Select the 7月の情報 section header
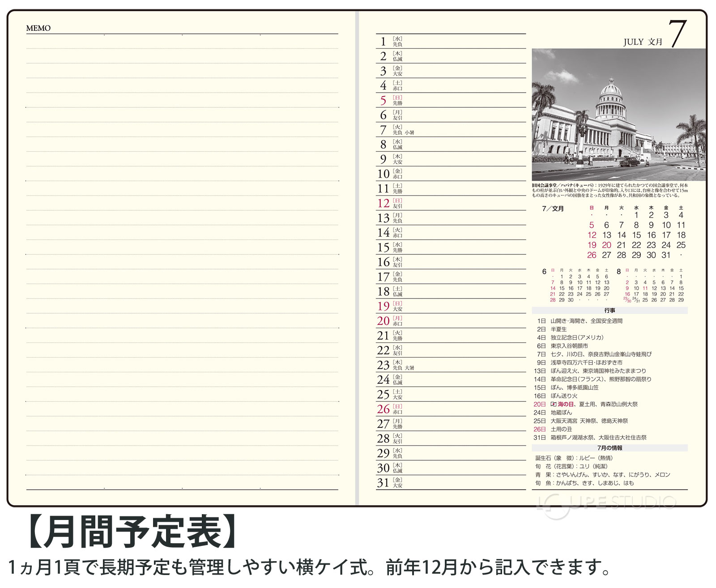Screen dimensions: 716x588 (609, 448)
